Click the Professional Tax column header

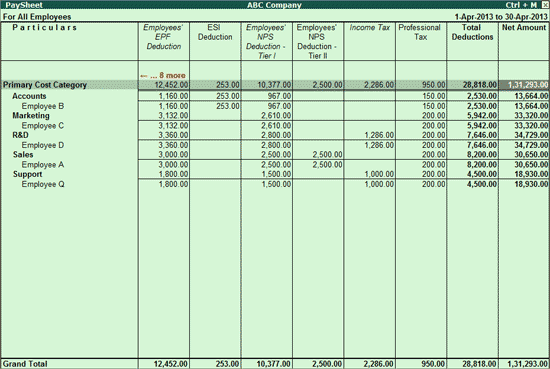[x=420, y=32]
